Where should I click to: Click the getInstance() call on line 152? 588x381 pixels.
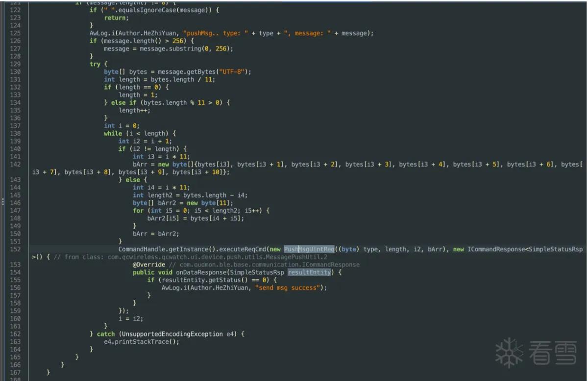coord(191,249)
